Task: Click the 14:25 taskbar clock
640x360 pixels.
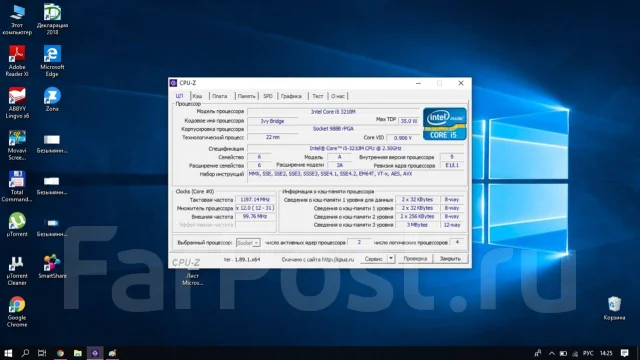Action: (x=606, y=353)
